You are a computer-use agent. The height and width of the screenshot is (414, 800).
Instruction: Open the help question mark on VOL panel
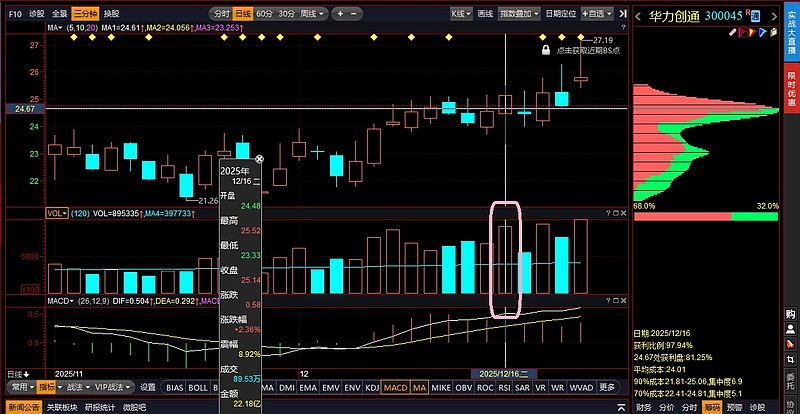(608, 213)
